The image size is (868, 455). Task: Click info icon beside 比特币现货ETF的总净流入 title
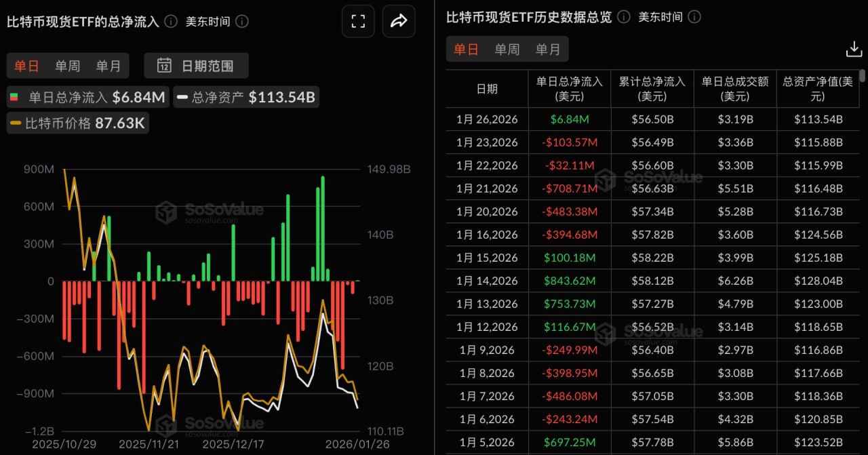pyautogui.click(x=171, y=21)
